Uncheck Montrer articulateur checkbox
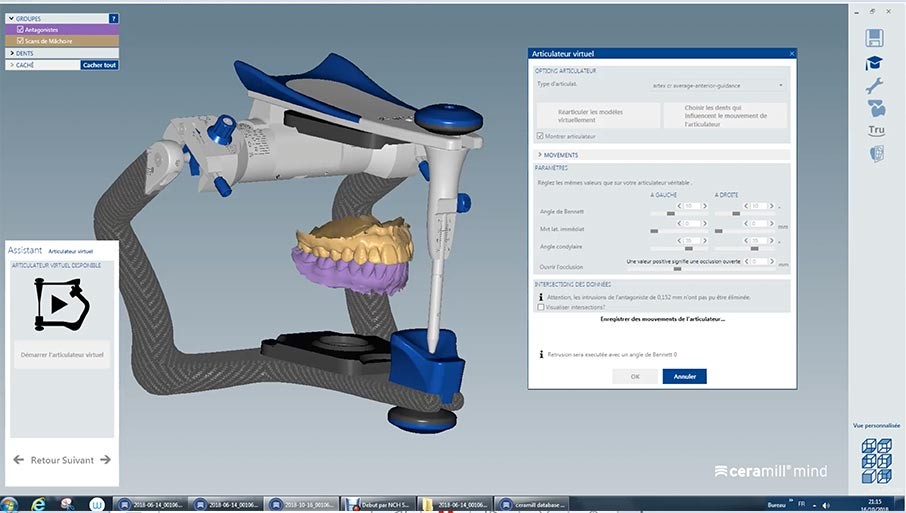The width and height of the screenshot is (906, 513). coord(541,135)
